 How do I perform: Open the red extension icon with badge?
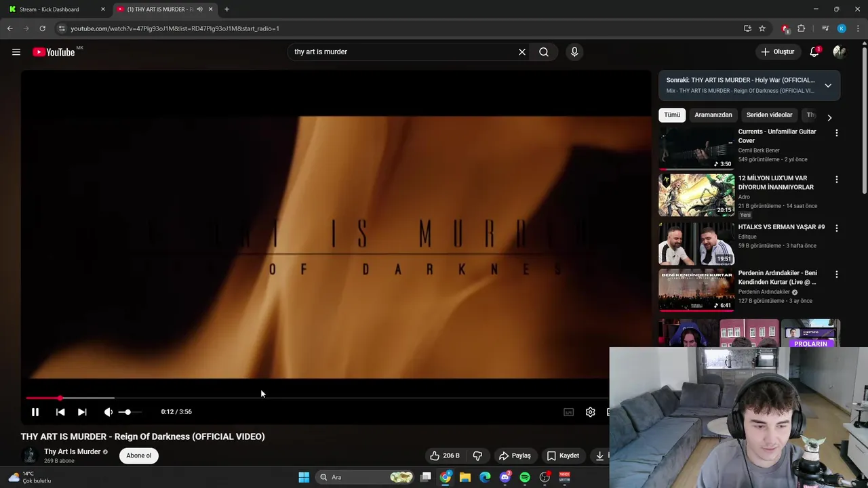785,28
